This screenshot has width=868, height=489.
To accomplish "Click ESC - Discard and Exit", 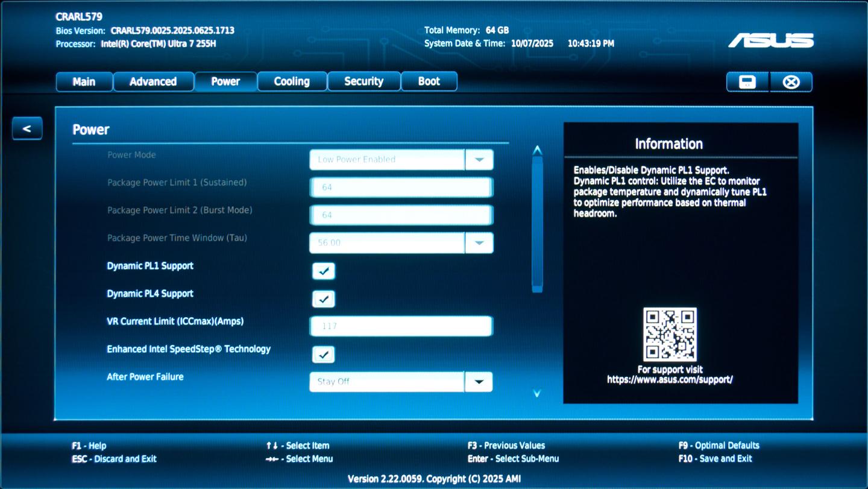I will (x=114, y=459).
